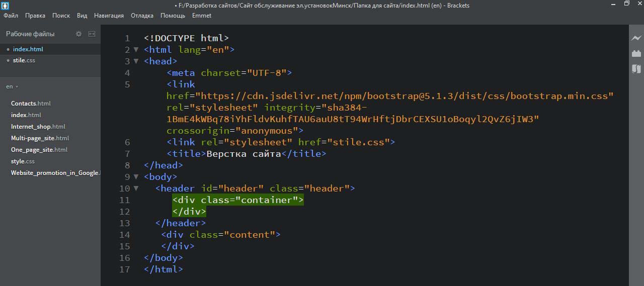Image resolution: width=644 pixels, height=286 pixels.
Task: Collapse the head section fold arrow
Action: pyautogui.click(x=136, y=61)
